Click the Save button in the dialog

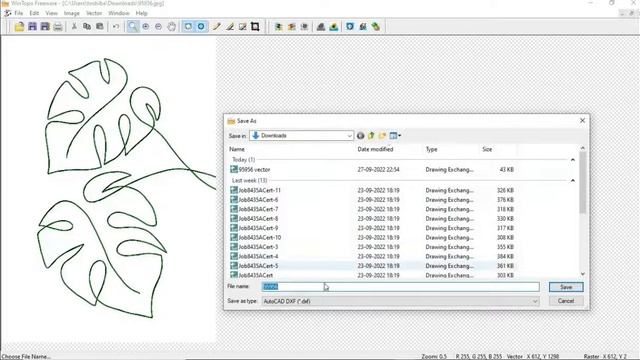click(566, 287)
